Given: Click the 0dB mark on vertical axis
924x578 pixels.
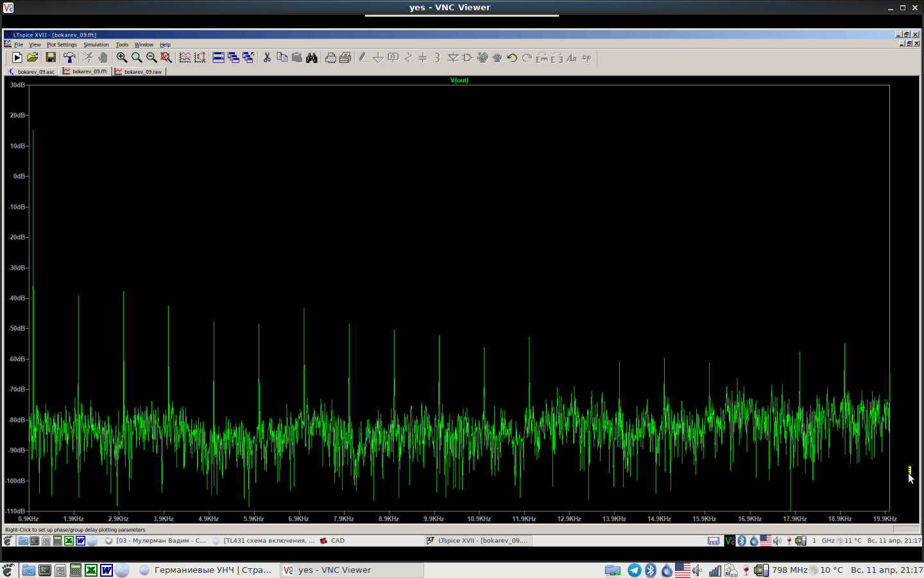Looking at the screenshot, I should [x=19, y=176].
